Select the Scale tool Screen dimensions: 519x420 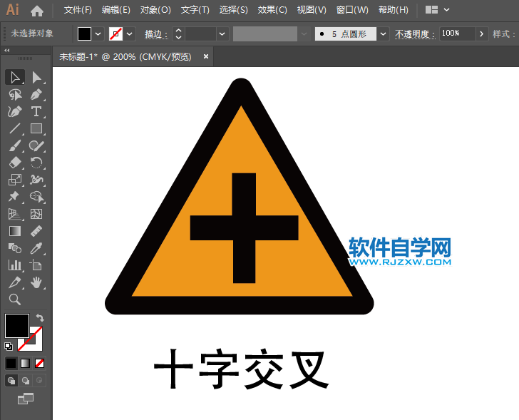point(15,180)
